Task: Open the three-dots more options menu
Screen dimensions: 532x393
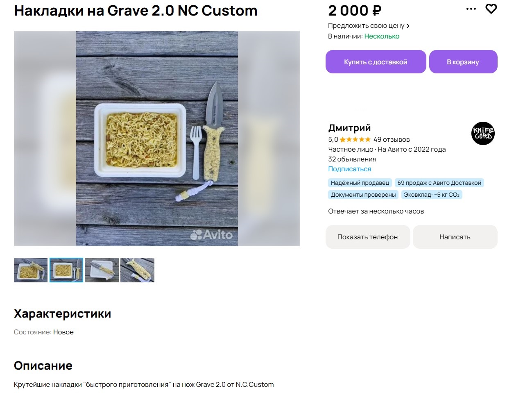Action: pos(471,9)
